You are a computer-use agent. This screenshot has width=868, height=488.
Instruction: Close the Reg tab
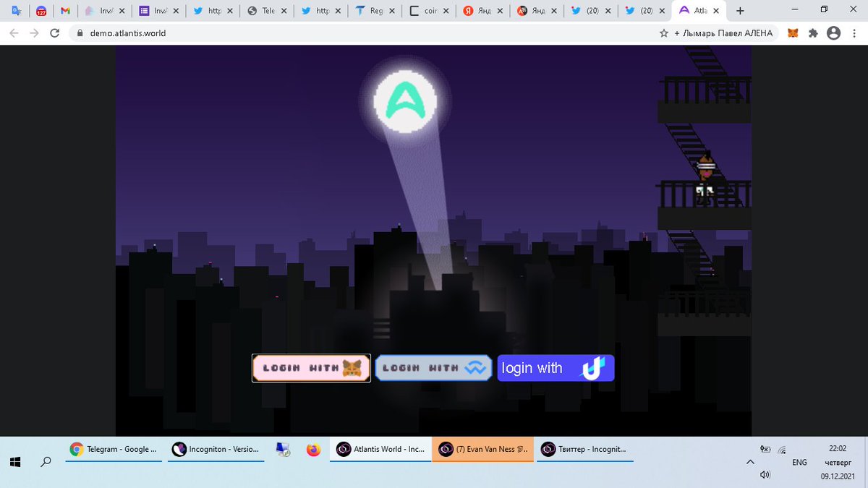pos(393,11)
